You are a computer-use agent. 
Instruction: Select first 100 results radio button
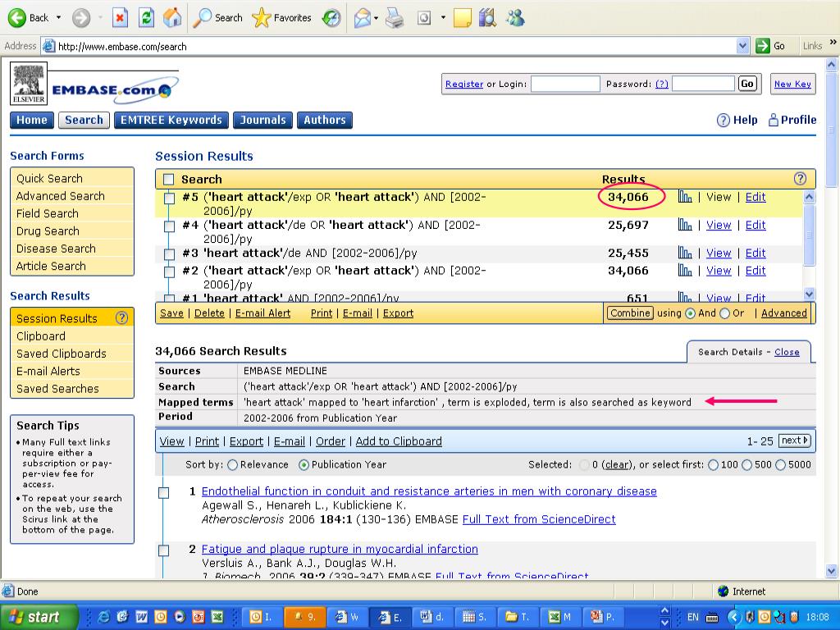713,465
